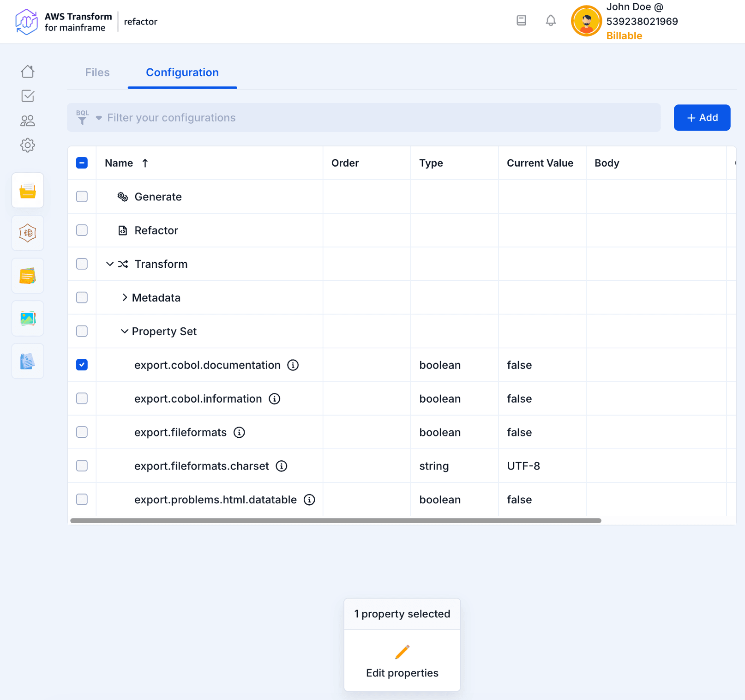Select the Configuration tab
The image size is (745, 700).
[x=182, y=72]
